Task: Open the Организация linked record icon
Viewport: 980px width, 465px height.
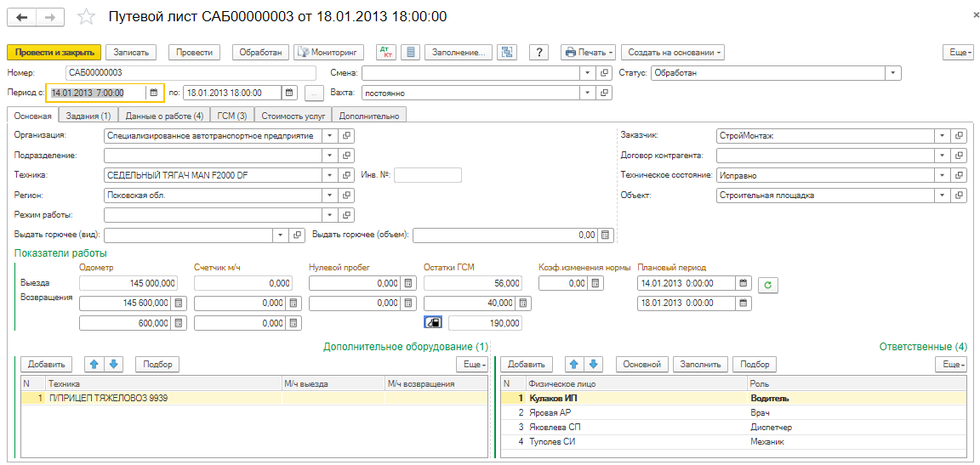Action: 347,135
